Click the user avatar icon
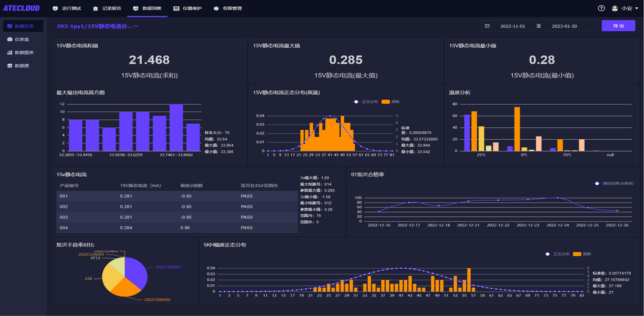644x316 pixels. [615, 8]
